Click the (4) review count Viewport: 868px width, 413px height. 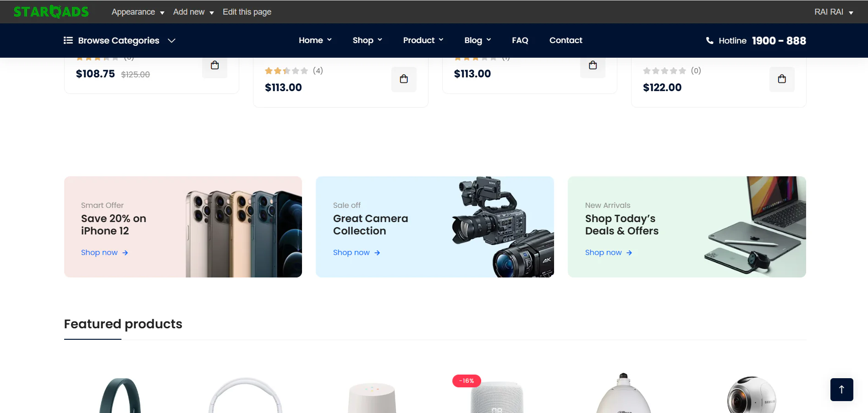(318, 71)
